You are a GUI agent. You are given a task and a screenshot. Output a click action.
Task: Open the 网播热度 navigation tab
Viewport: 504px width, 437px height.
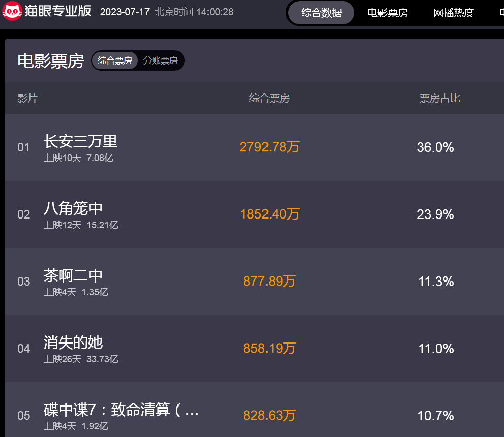[454, 13]
